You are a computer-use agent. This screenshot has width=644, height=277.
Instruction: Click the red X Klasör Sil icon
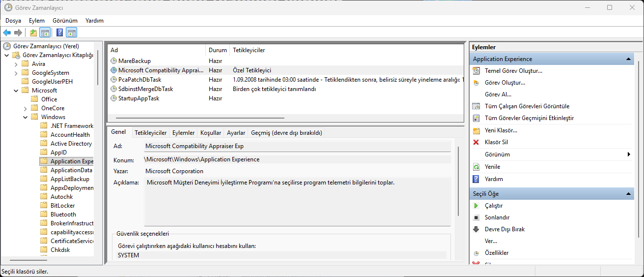pyautogui.click(x=476, y=142)
